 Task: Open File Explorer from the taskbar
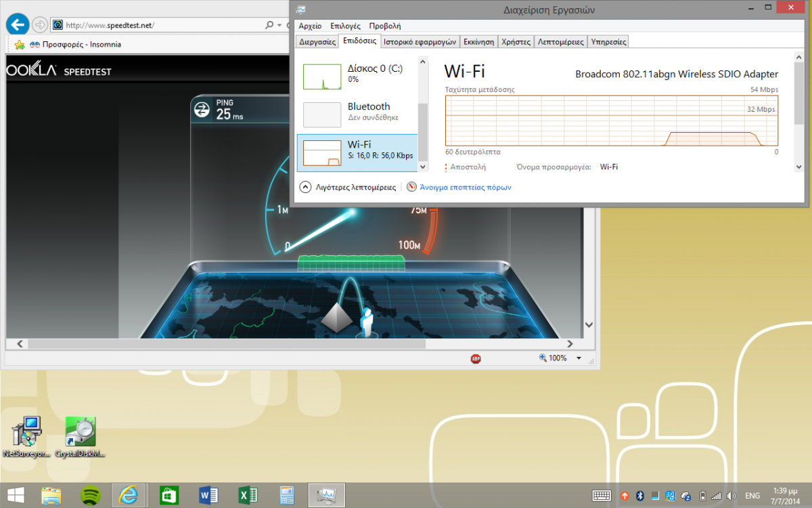pyautogui.click(x=52, y=495)
